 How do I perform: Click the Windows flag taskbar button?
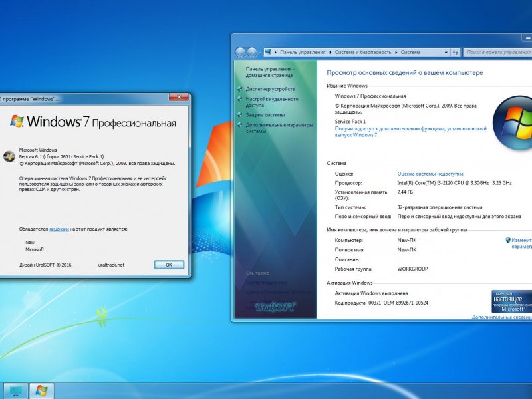(x=41, y=391)
